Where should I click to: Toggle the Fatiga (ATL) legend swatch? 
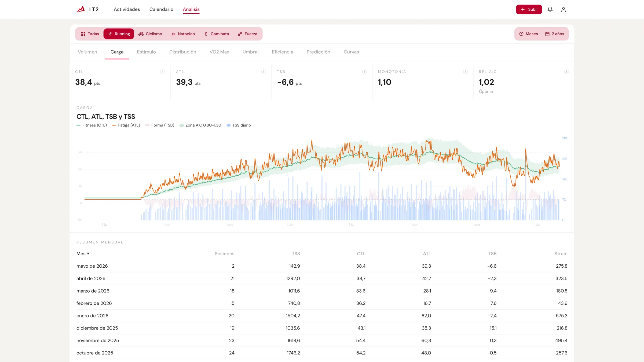point(114,125)
